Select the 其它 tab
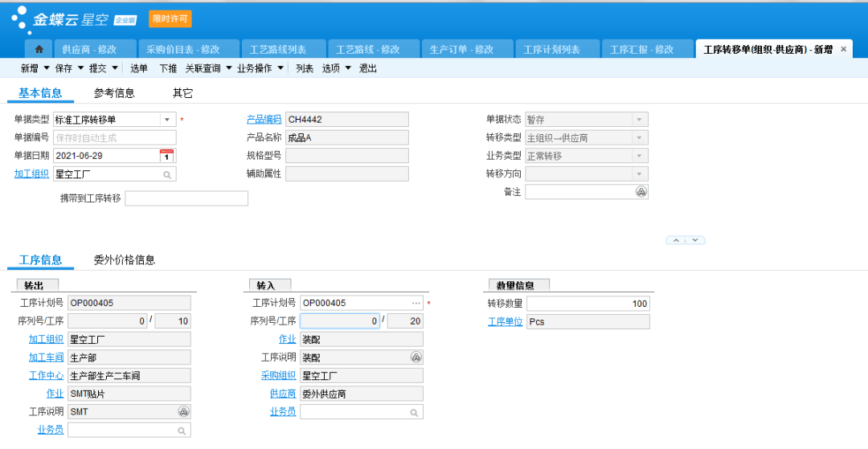This screenshot has width=868, height=449. click(x=182, y=93)
